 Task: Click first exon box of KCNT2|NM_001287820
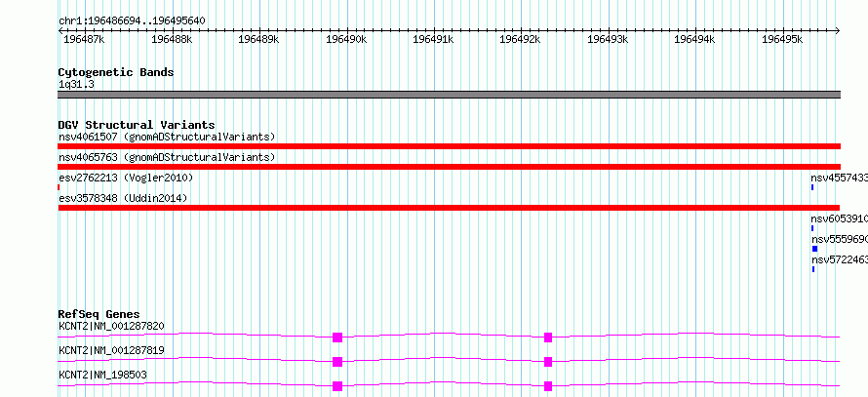(x=337, y=337)
